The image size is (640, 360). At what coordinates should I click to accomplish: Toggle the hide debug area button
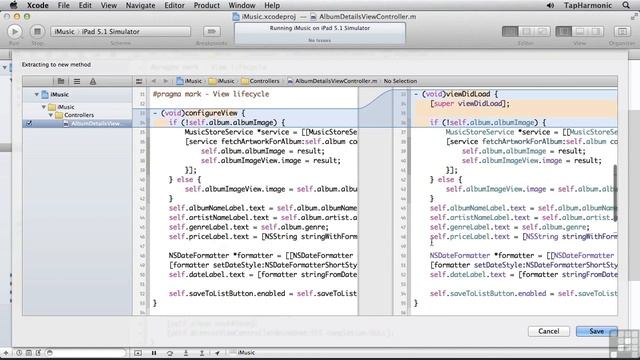coord(138,353)
